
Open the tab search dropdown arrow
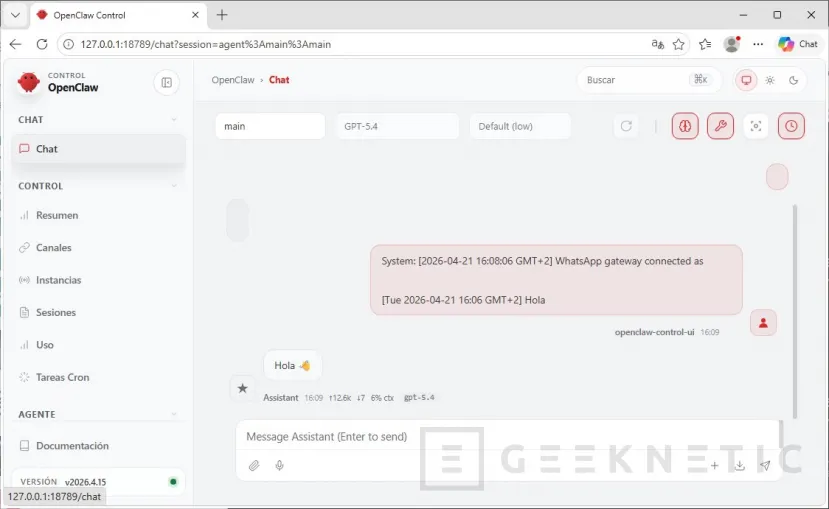[15, 15]
